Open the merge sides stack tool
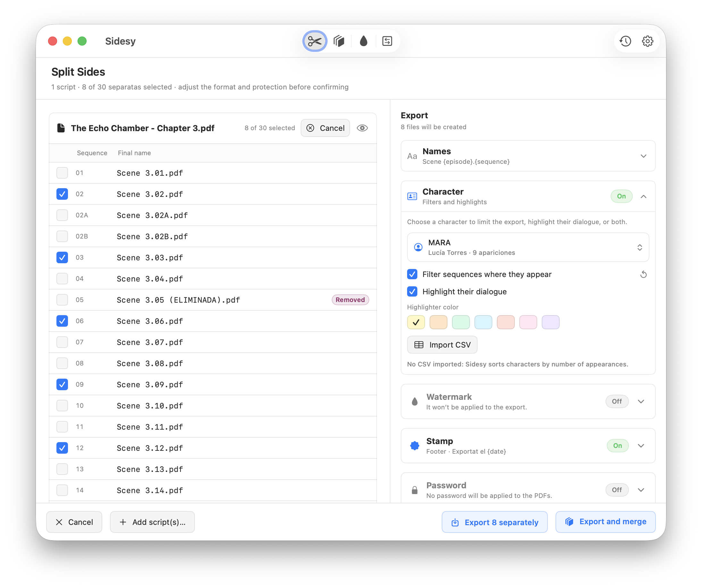This screenshot has width=702, height=588. pyautogui.click(x=339, y=41)
